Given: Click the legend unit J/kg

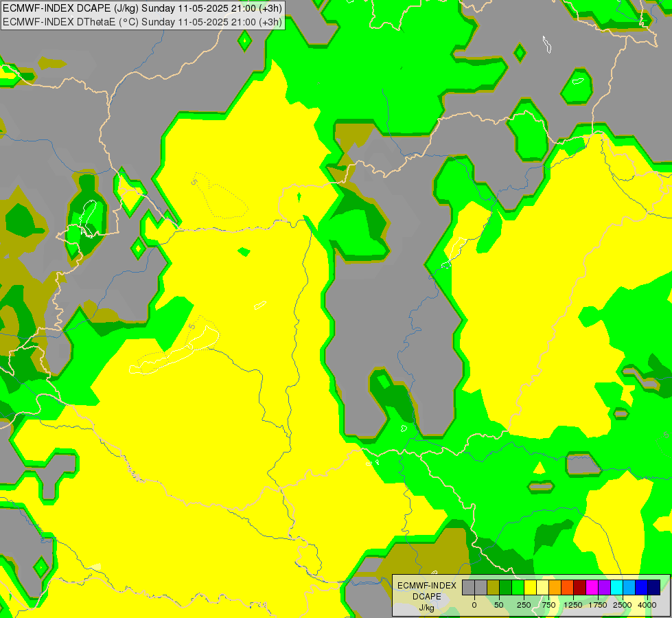Looking at the screenshot, I should pos(427,608).
